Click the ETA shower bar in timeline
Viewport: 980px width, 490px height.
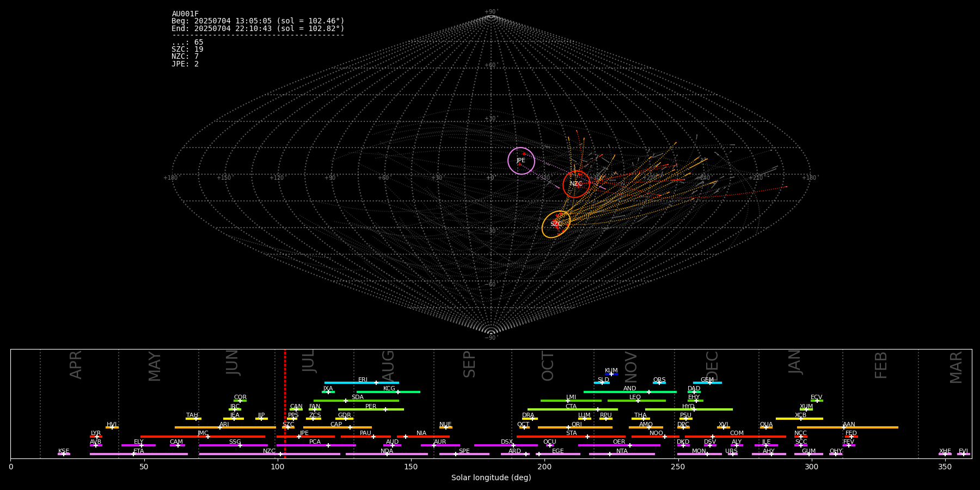(x=139, y=454)
